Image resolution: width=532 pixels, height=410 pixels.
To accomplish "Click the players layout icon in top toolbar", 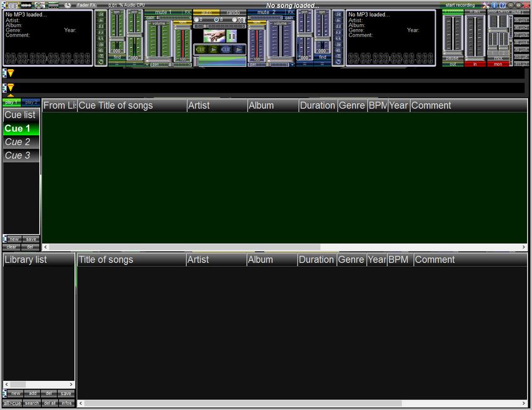I will point(13,6).
